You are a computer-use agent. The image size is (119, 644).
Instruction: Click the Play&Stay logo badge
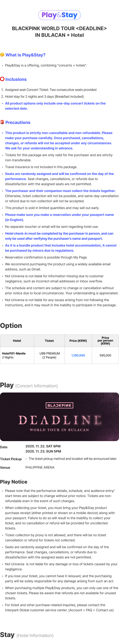click(59, 15)
